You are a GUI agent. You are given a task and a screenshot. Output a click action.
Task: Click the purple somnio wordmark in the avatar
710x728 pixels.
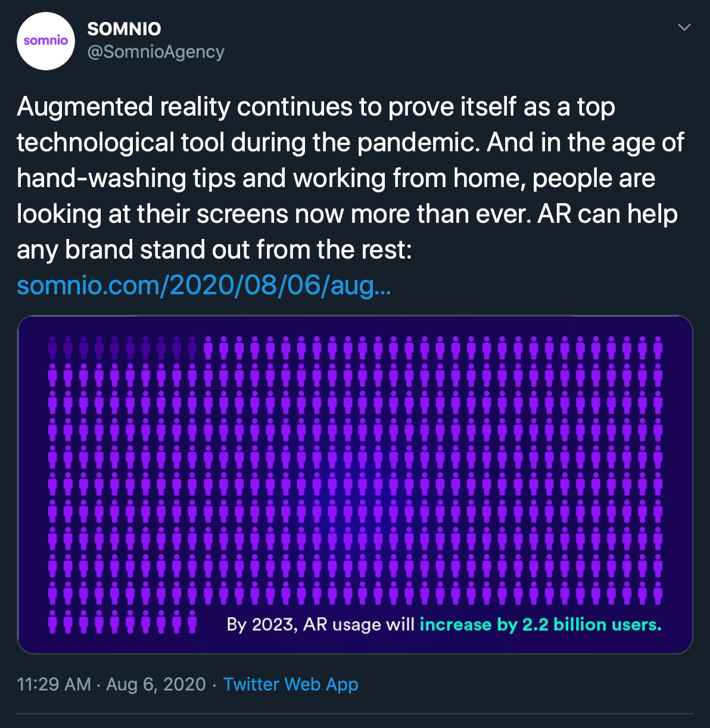coord(46,41)
